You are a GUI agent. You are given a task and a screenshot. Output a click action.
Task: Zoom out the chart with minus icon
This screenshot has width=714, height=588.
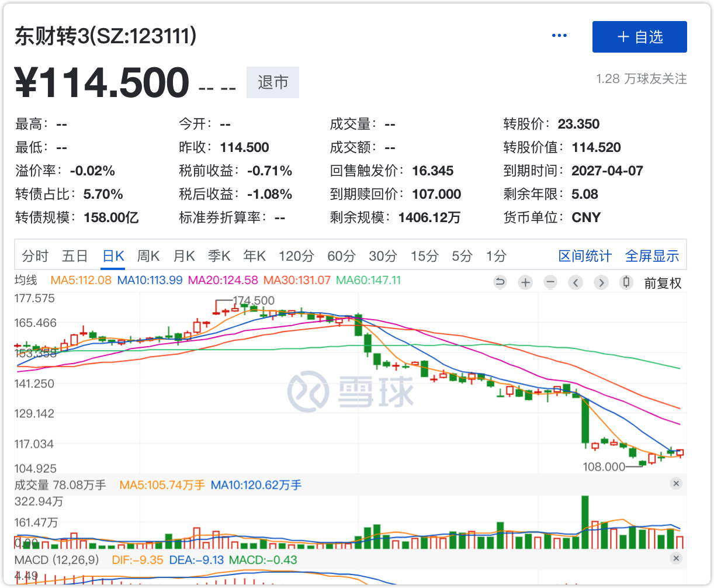coord(550,283)
